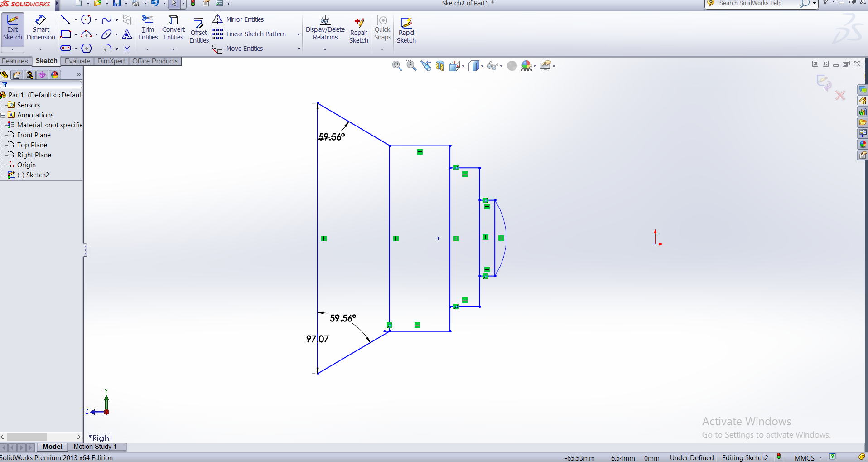
Task: Open the Trim Entities dropdown arrow
Action: pos(148,49)
